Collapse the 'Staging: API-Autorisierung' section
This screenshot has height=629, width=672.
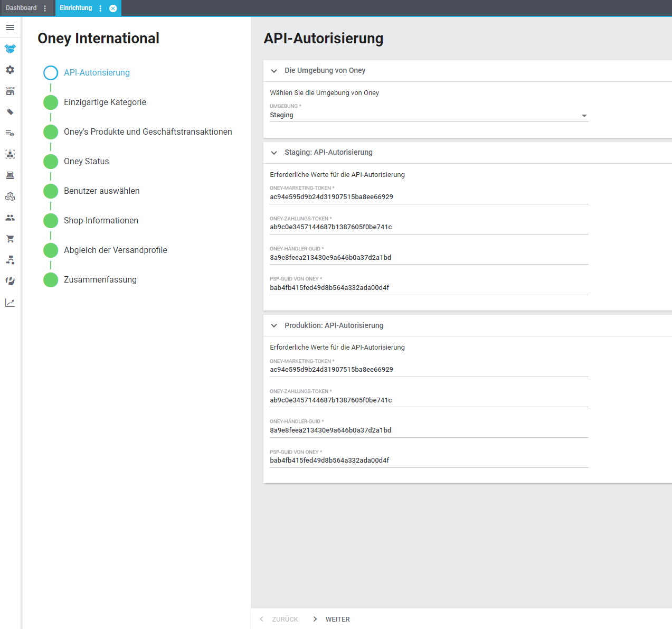pos(274,153)
